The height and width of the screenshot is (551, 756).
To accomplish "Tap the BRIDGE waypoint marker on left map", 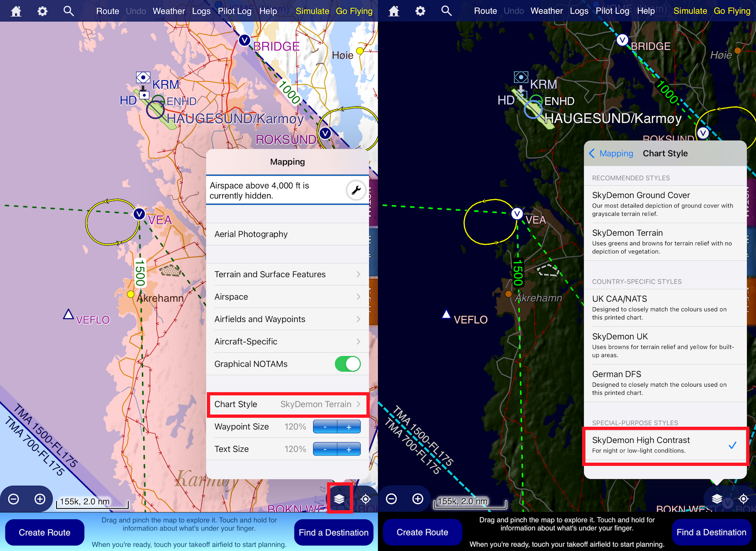I will (x=244, y=40).
